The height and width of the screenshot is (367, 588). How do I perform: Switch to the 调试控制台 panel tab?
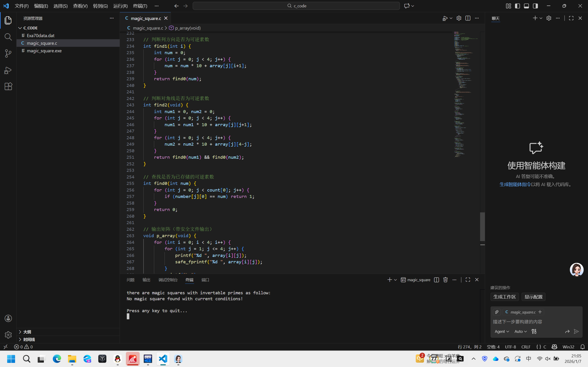(x=168, y=280)
